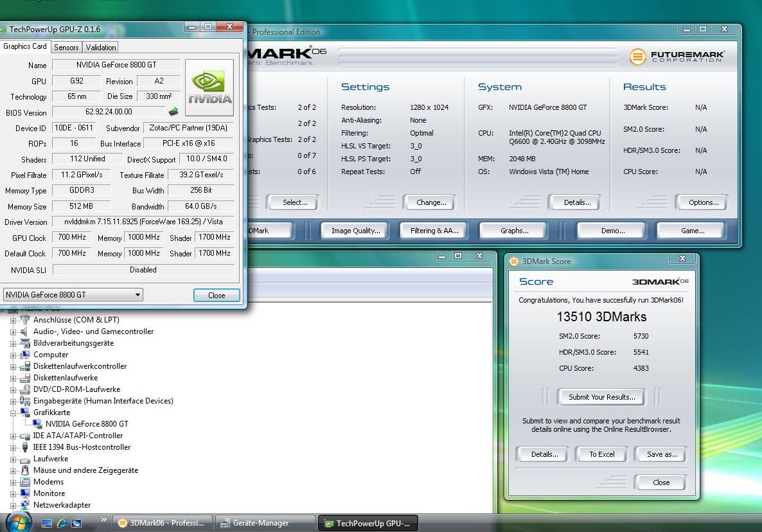Screen dimensions: 762x532
Task: Launch Internet Explorer from quick launch
Action: 62,523
